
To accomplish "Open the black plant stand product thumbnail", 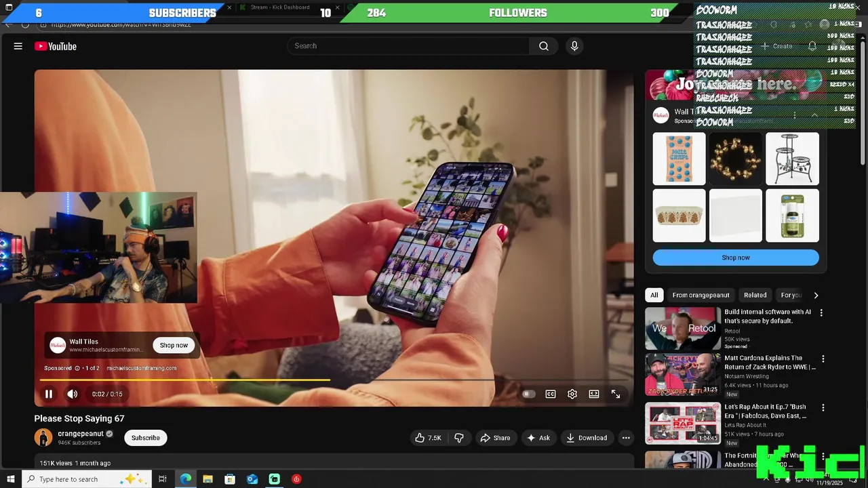I will coord(792,159).
